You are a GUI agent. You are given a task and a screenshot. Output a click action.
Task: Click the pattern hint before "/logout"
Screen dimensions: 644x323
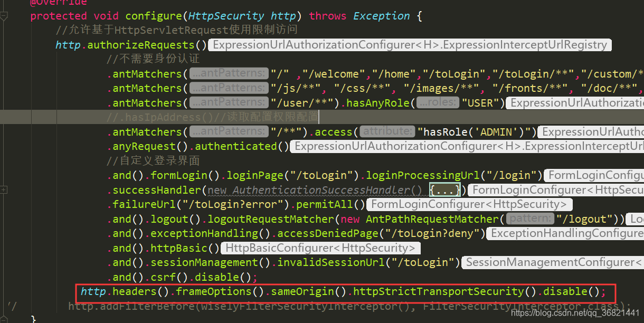pyautogui.click(x=530, y=218)
